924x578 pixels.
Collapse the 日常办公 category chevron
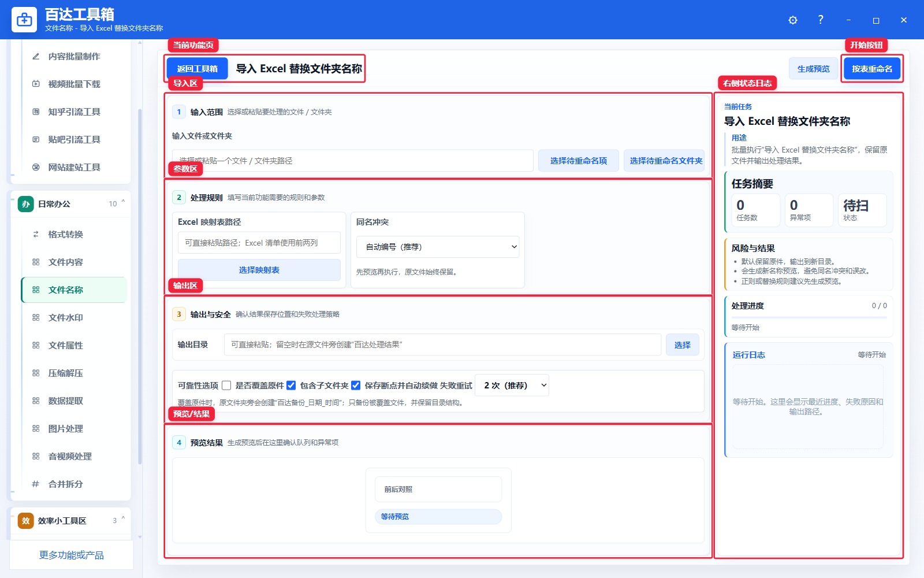(x=123, y=203)
